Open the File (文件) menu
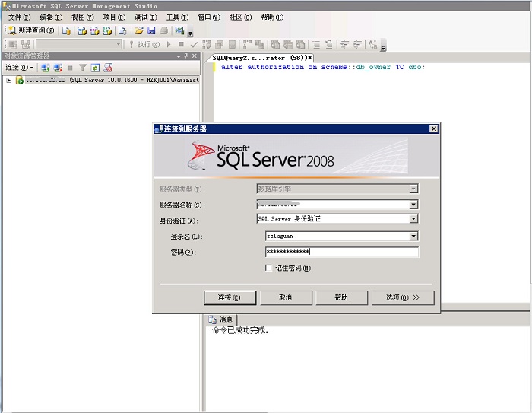 pyautogui.click(x=19, y=17)
